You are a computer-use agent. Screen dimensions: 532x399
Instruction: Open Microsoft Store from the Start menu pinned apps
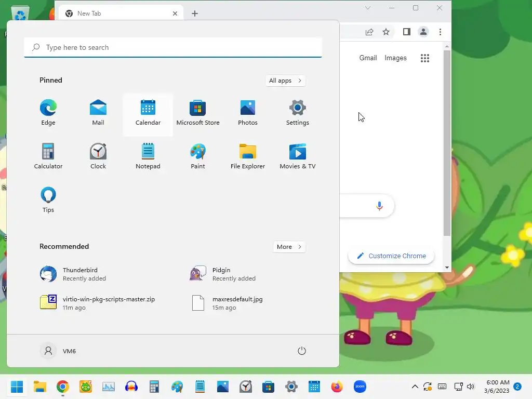(x=198, y=113)
